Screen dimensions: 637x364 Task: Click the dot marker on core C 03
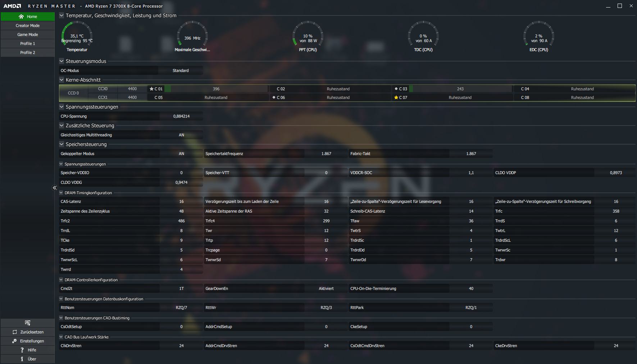[x=396, y=89]
